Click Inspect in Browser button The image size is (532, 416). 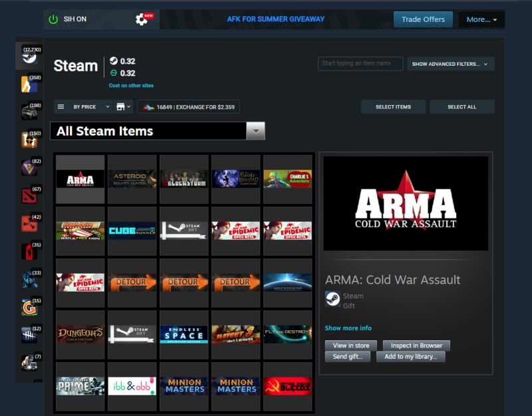(x=416, y=346)
